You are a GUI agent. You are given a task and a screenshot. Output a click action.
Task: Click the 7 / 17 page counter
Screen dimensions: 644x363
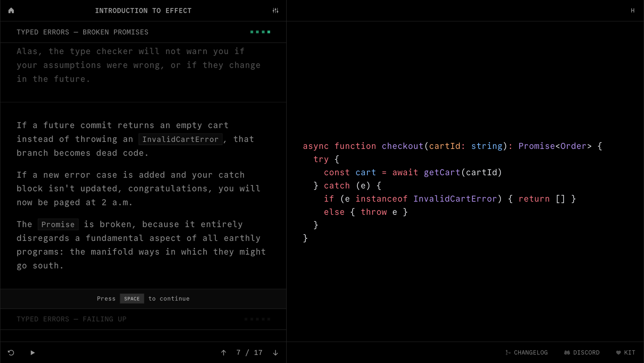pos(249,353)
